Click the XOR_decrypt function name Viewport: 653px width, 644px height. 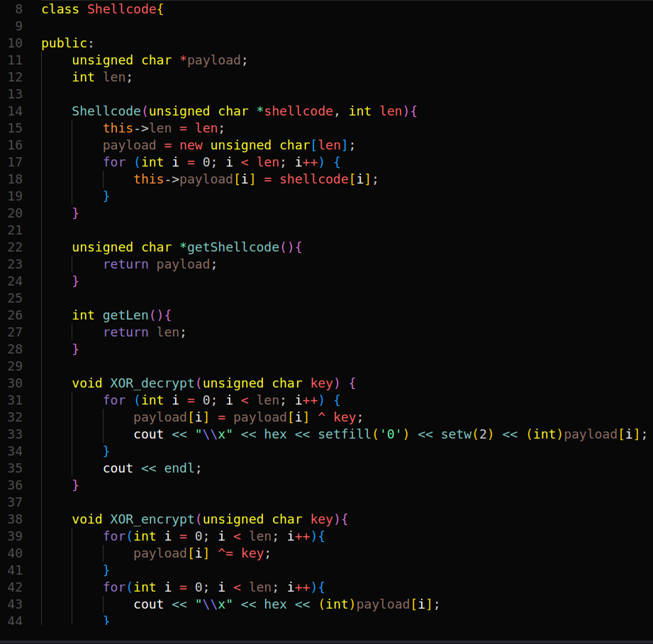(151, 383)
